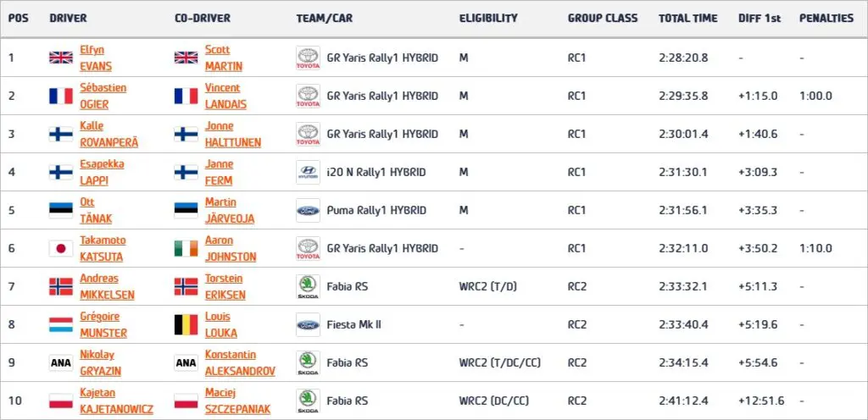Click the TOTAL TIME column header
Viewport: 868px width, 420px height.
point(688,19)
